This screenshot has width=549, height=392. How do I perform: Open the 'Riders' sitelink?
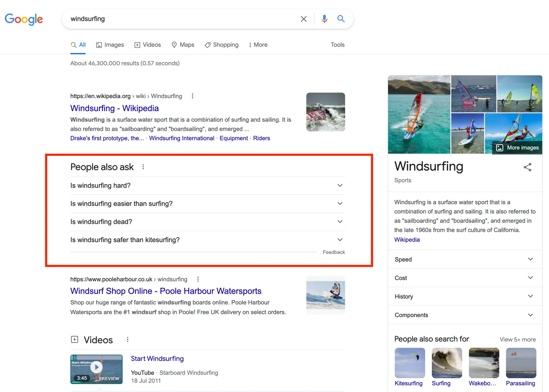pos(261,138)
